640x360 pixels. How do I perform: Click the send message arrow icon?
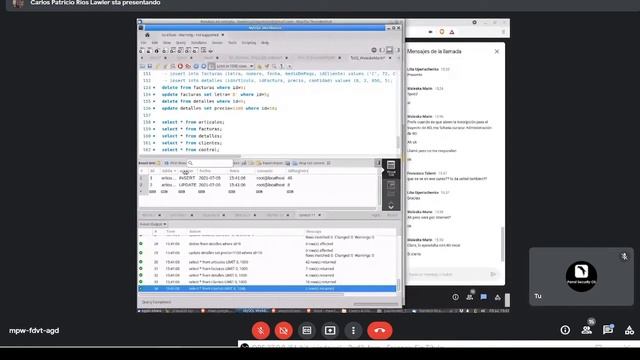coord(493,274)
